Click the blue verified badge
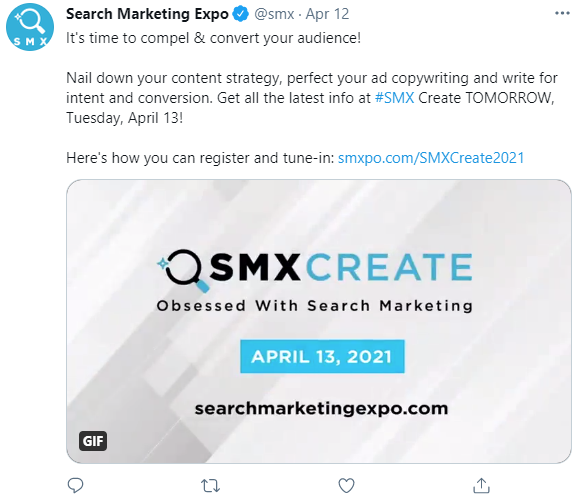This screenshot has height=497, width=587. pyautogui.click(x=240, y=14)
